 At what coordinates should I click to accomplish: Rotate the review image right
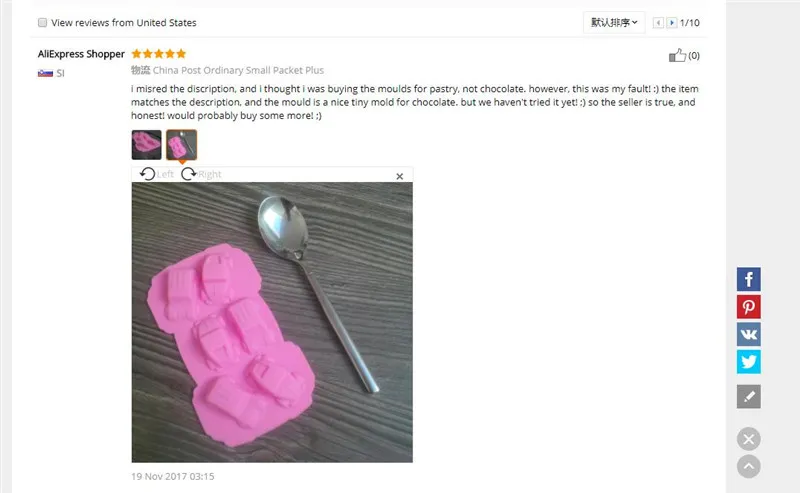[201, 174]
